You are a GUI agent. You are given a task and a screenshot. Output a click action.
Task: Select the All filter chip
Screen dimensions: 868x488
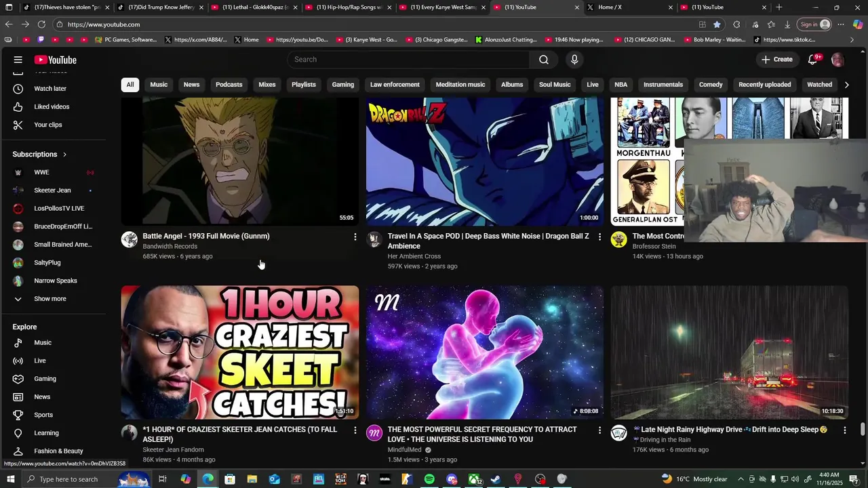[130, 85]
